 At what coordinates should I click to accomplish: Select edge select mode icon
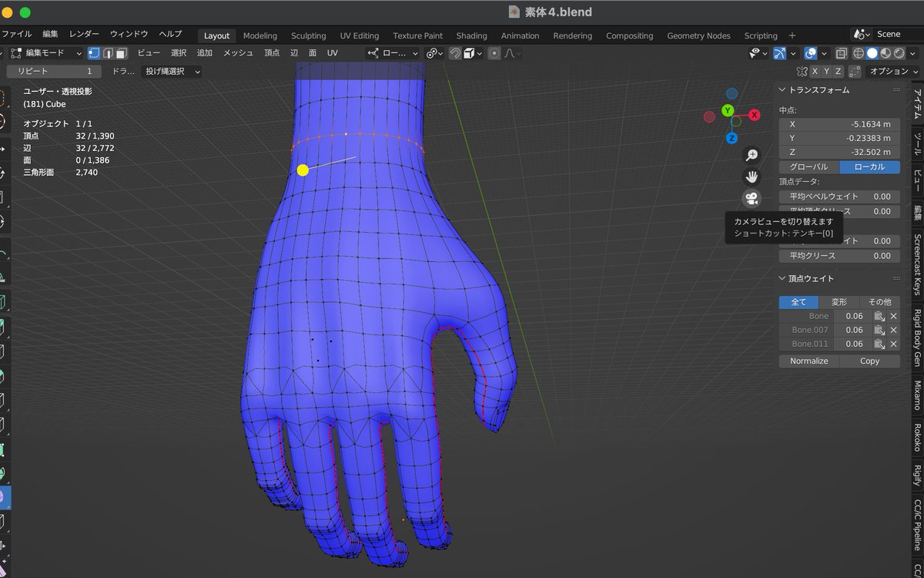coord(108,53)
